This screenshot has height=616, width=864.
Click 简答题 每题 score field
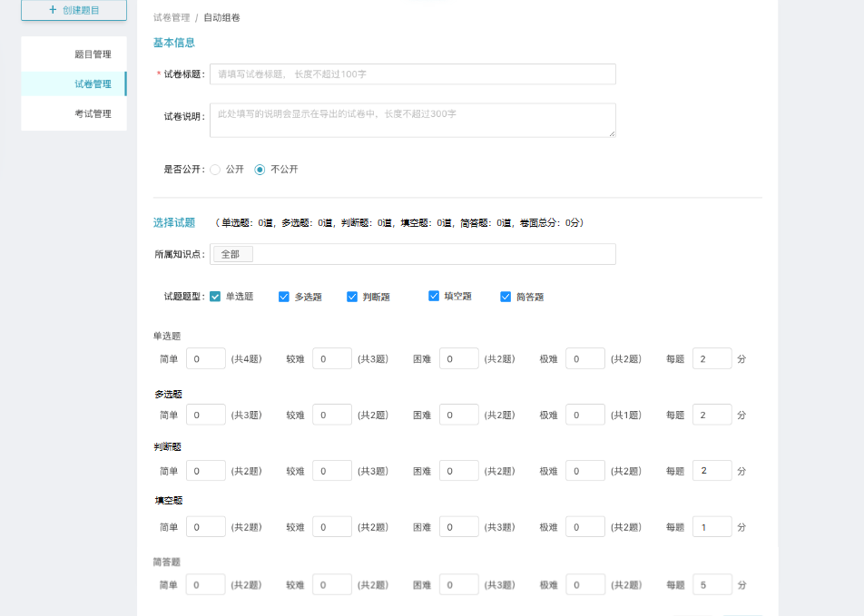tap(712, 584)
